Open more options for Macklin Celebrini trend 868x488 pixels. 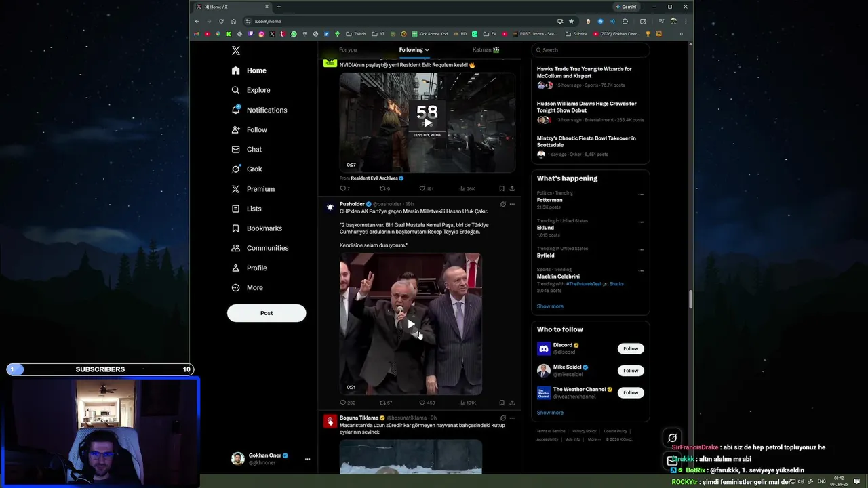pyautogui.click(x=641, y=271)
